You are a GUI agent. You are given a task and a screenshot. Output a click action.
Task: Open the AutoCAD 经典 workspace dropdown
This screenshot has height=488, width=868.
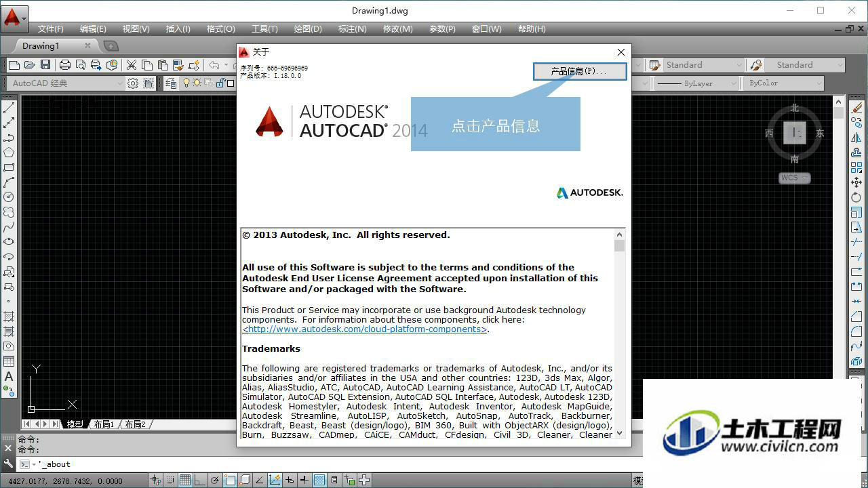(x=67, y=83)
